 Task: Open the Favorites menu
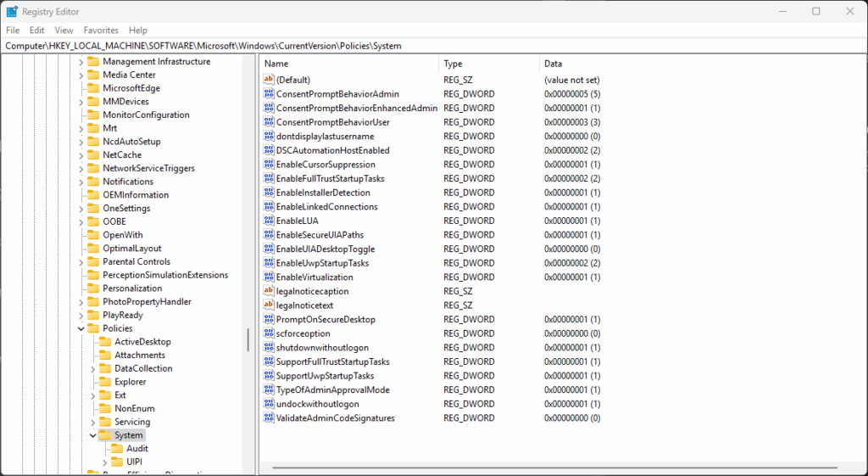(x=102, y=30)
